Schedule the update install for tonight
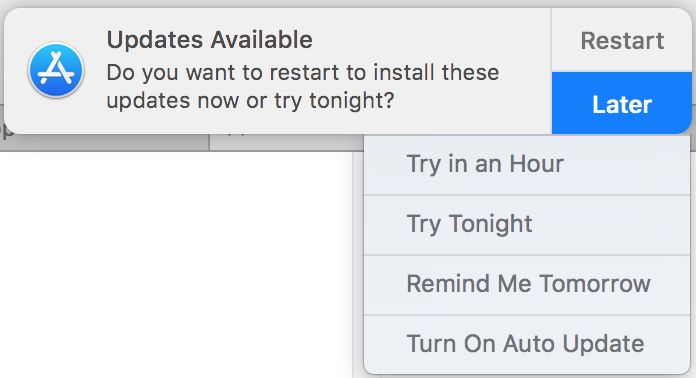 527,224
